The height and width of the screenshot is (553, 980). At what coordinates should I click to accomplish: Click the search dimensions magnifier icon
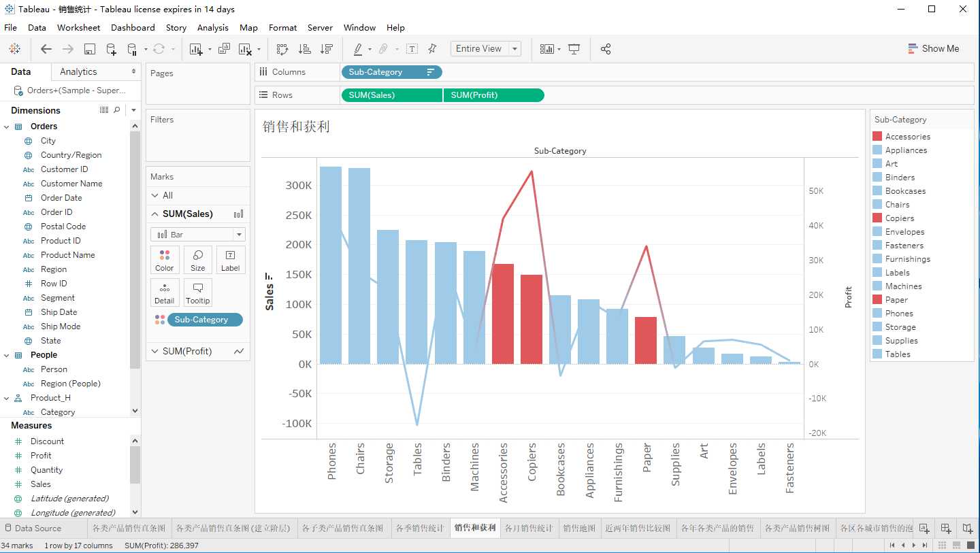(116, 110)
